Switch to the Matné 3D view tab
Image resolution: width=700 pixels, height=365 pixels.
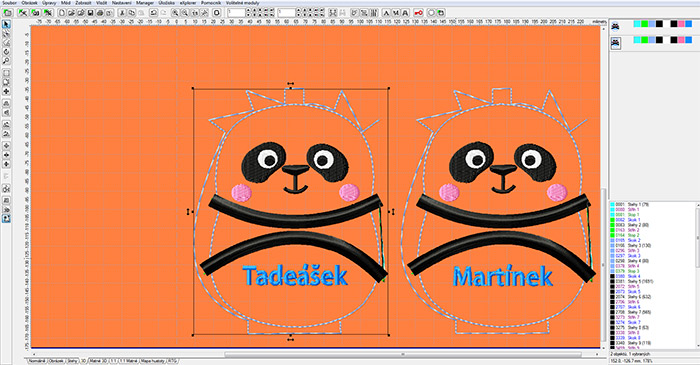coord(98,361)
